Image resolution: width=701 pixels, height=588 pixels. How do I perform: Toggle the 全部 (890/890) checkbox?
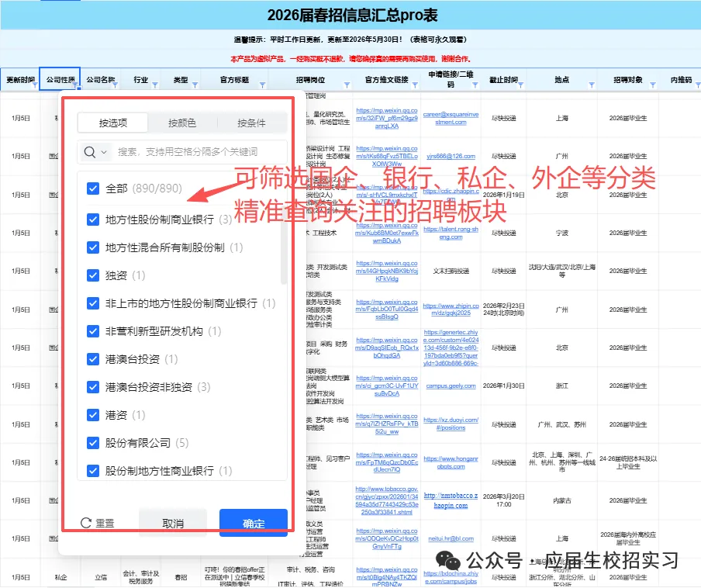point(93,189)
